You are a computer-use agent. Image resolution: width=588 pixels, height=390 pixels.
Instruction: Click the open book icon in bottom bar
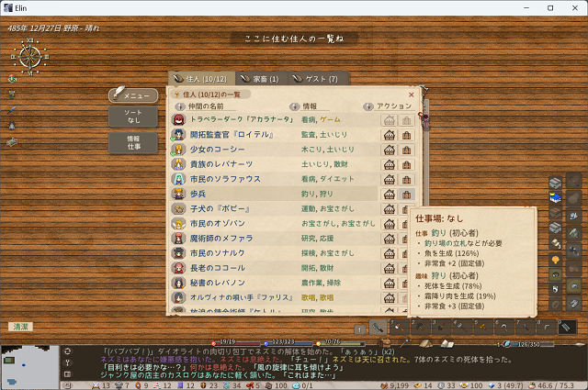pyautogui.click(x=447, y=343)
